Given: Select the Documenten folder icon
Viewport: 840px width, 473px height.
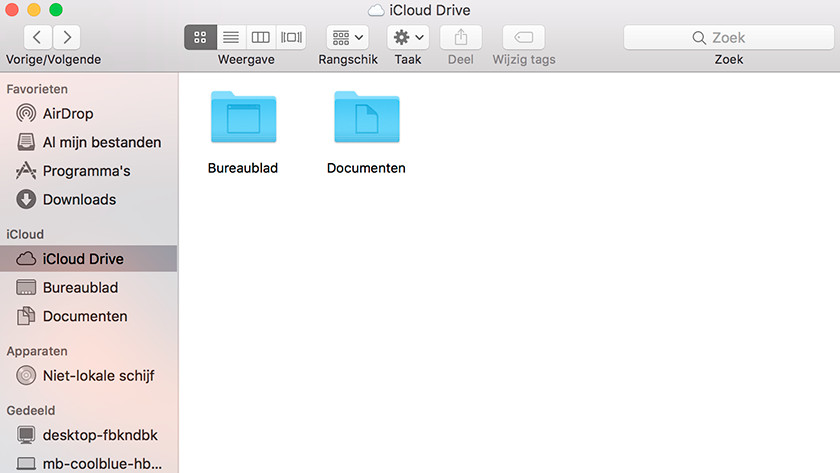Looking at the screenshot, I should [x=367, y=117].
